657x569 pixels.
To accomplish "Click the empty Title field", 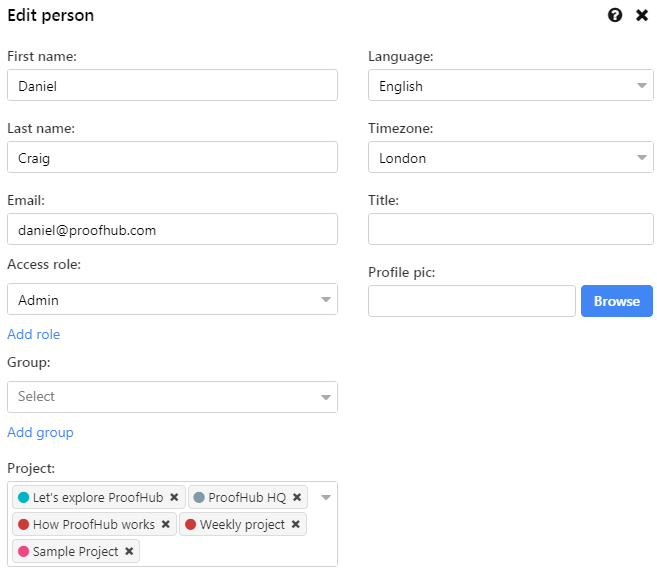I will point(510,229).
